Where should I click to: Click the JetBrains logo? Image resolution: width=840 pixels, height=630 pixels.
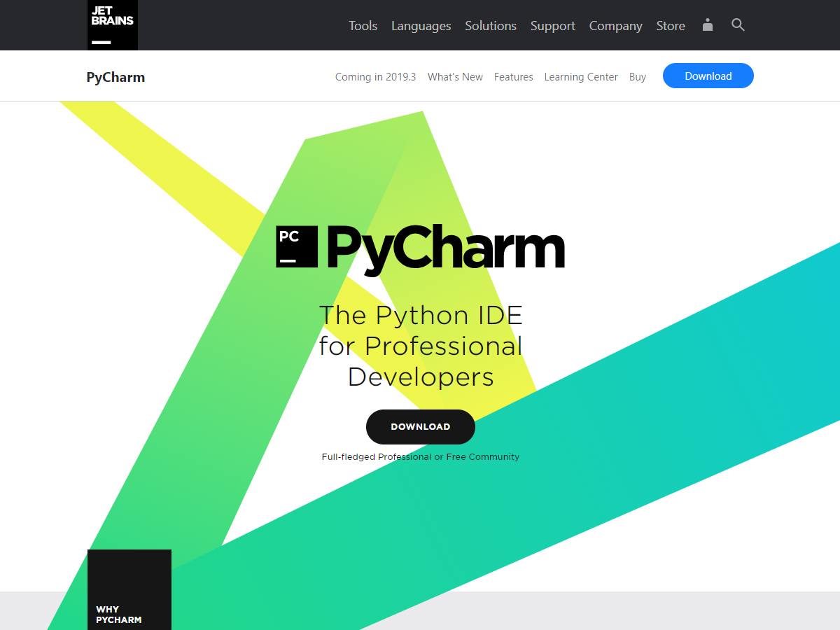112,25
